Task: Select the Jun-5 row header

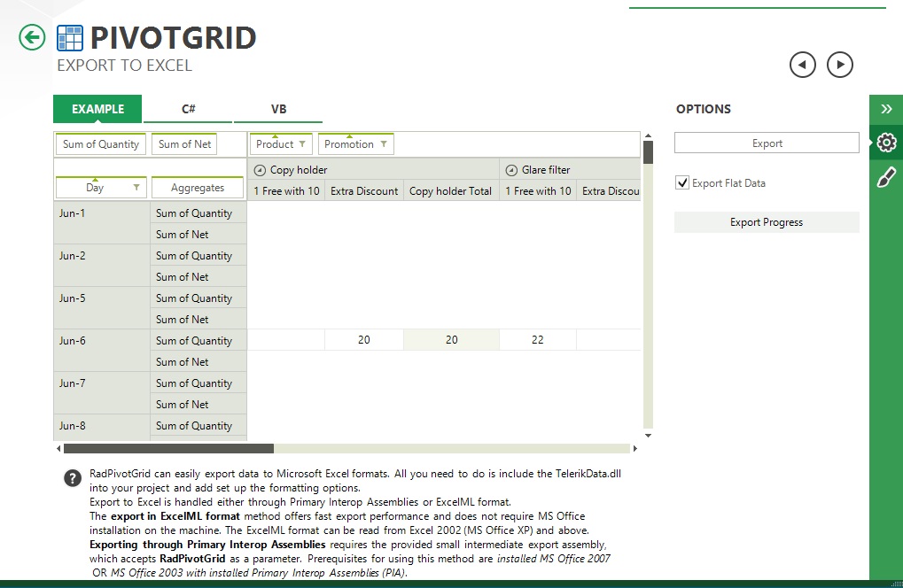Action: [x=102, y=308]
